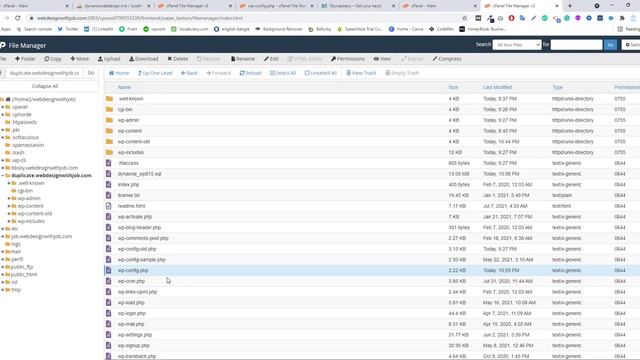640x360 pixels.
Task: Click the +Folder toolbar button
Action: pyautogui.click(x=25, y=59)
